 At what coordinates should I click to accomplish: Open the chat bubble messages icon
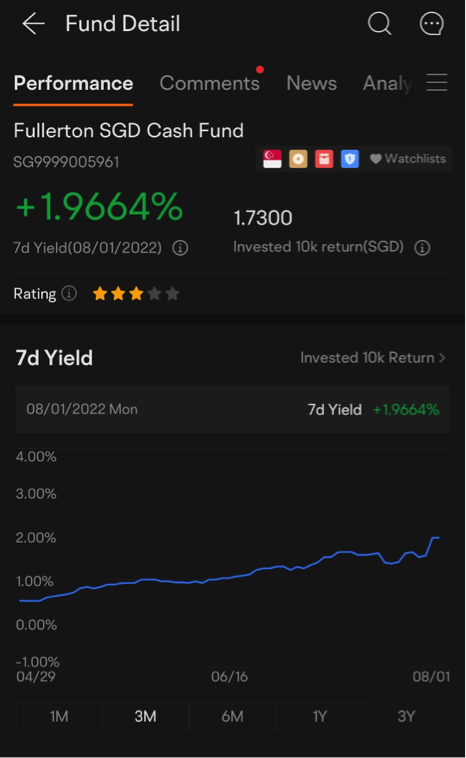(431, 23)
